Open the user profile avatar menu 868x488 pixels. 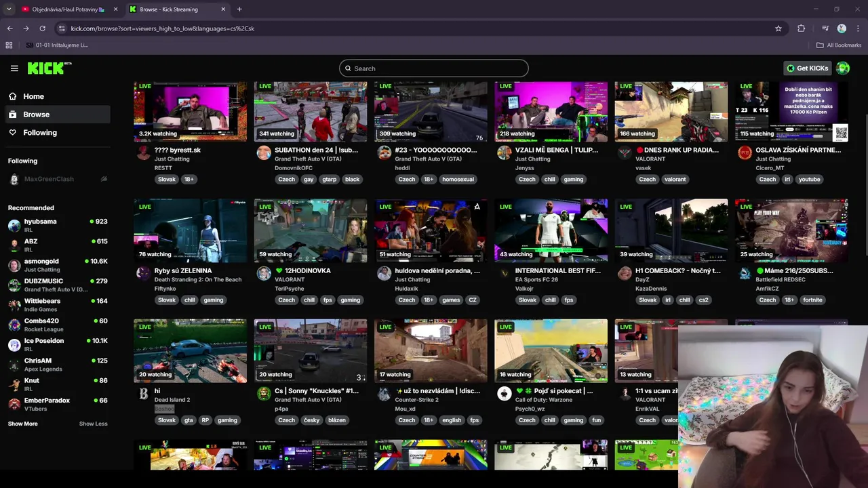[843, 68]
